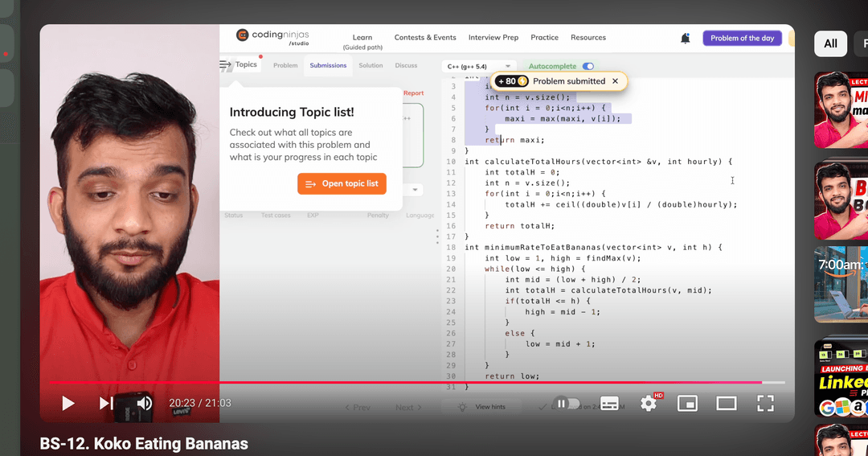Screen dimensions: 868x456
Task: Enable theater mode view
Action: [x=726, y=403]
